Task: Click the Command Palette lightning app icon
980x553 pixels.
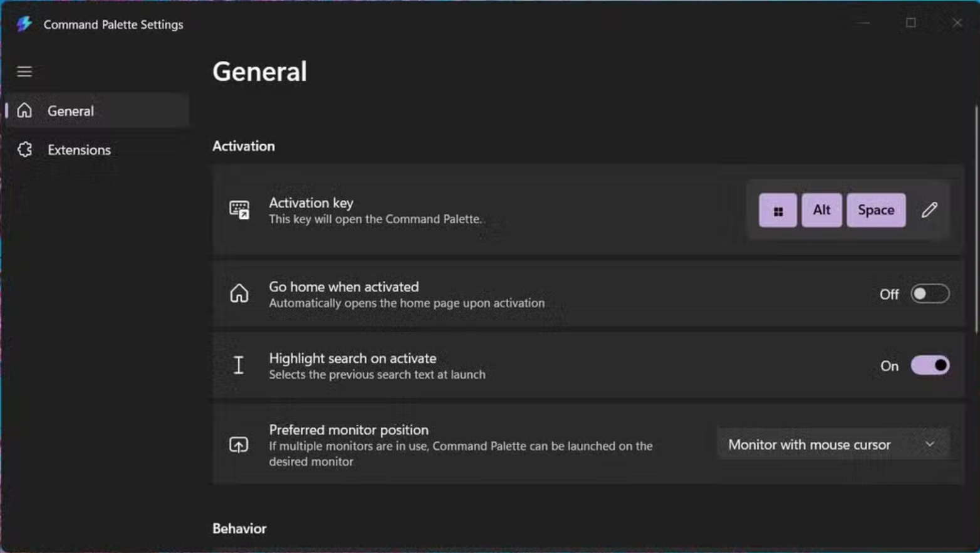Action: point(24,24)
